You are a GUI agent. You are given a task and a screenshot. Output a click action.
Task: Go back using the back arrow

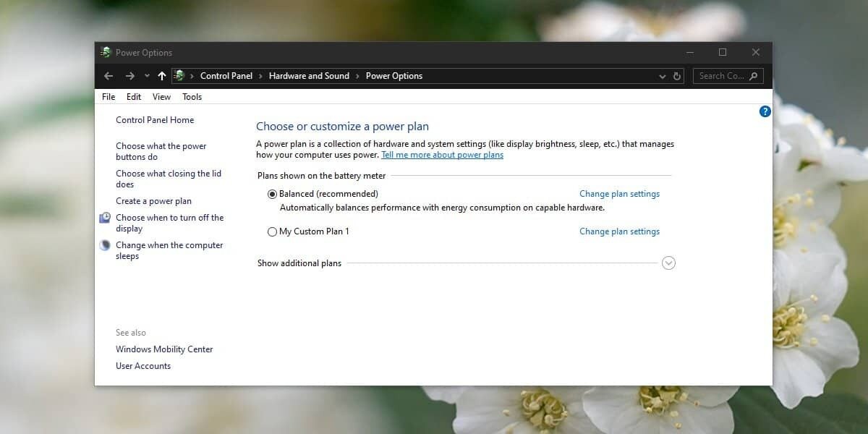[109, 76]
